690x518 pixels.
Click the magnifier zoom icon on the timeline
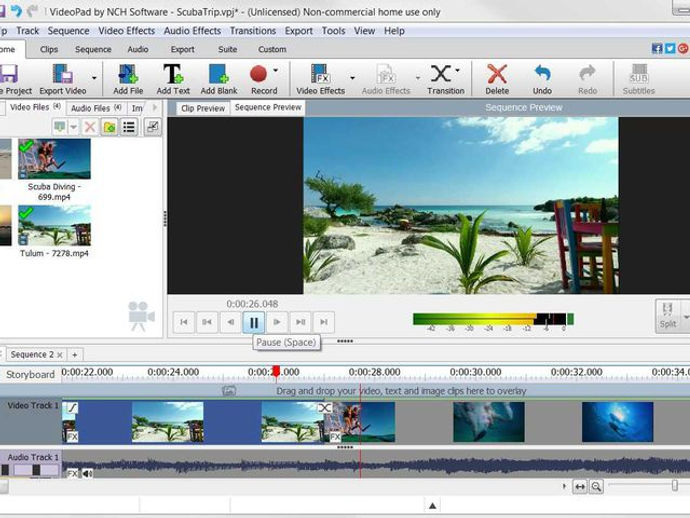pyautogui.click(x=596, y=486)
